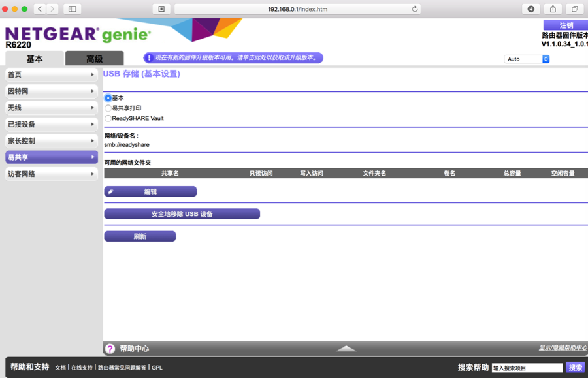Click the 总容量 column header
This screenshot has height=378, width=588.
pyautogui.click(x=512, y=173)
